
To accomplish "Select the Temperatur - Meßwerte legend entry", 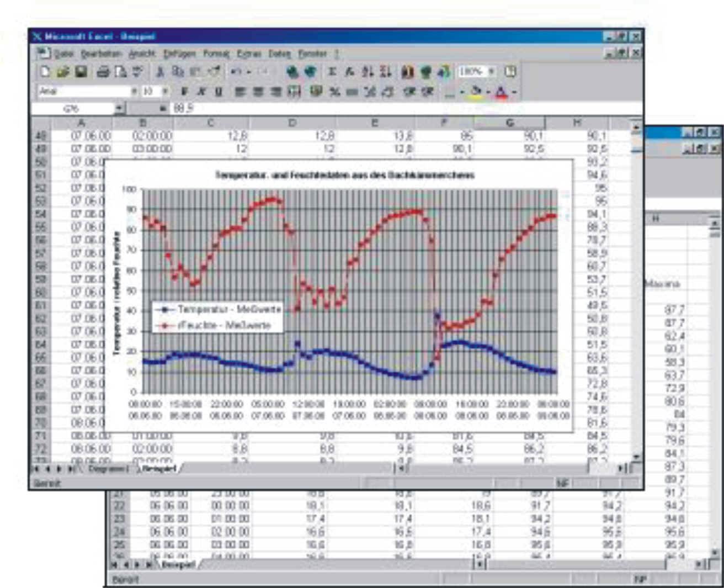I will coord(219,309).
